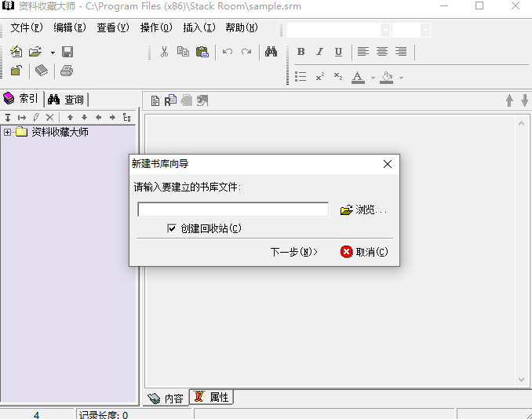Click the content pane scrollbar down arrow

coord(522,380)
